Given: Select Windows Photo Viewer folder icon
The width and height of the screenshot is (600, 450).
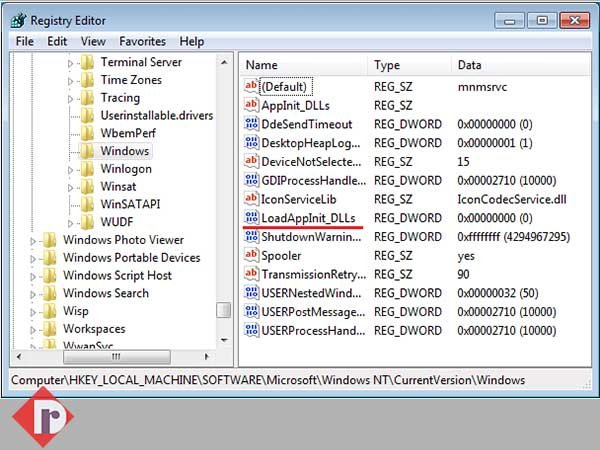Looking at the screenshot, I should tap(50, 240).
